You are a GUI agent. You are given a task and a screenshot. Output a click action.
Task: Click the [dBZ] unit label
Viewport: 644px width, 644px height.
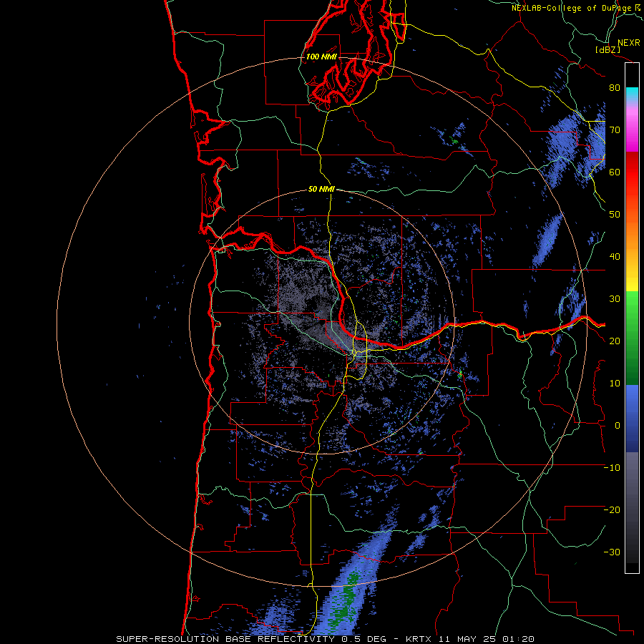pos(608,50)
